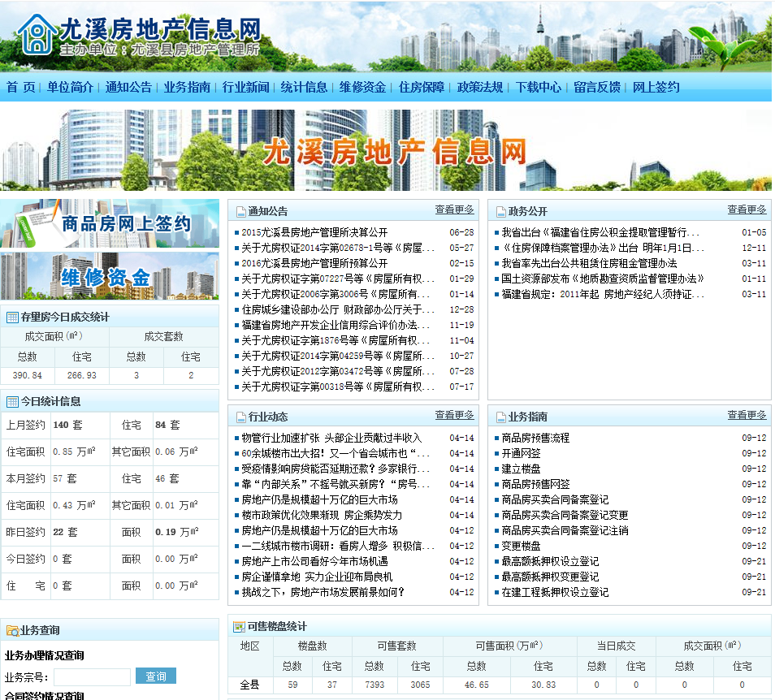Click the house logo icon in header
The width and height of the screenshot is (775, 700).
tap(37, 34)
